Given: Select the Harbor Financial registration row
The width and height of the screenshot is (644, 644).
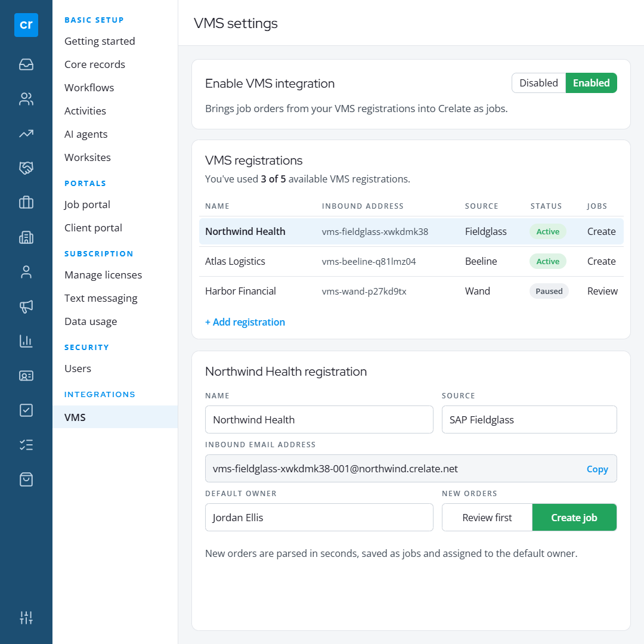Looking at the screenshot, I should pyautogui.click(x=411, y=291).
